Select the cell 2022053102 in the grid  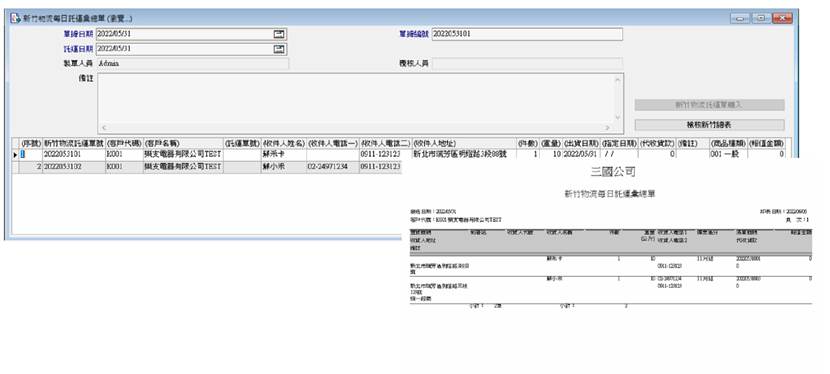pos(74,167)
